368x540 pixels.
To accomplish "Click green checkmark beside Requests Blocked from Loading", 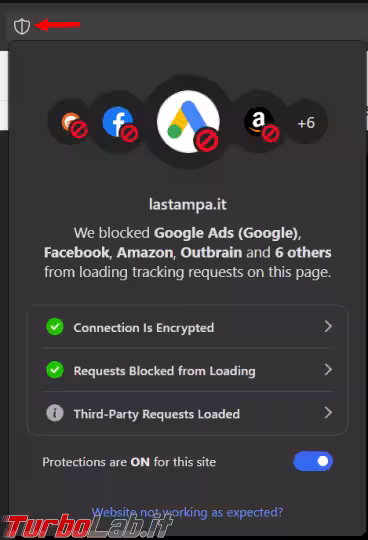I will (55, 370).
